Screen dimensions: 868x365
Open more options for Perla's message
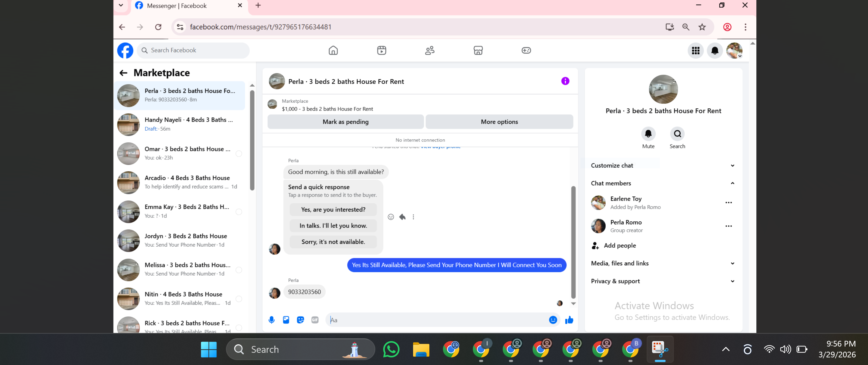tap(413, 217)
